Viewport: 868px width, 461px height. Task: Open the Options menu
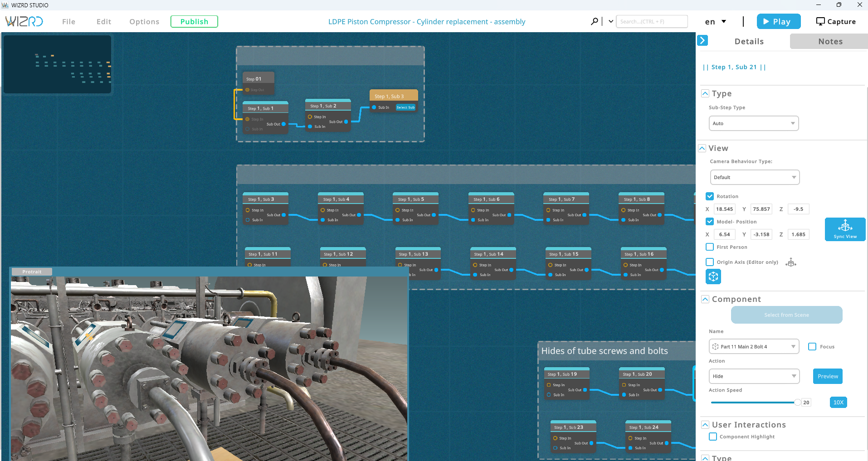point(144,21)
